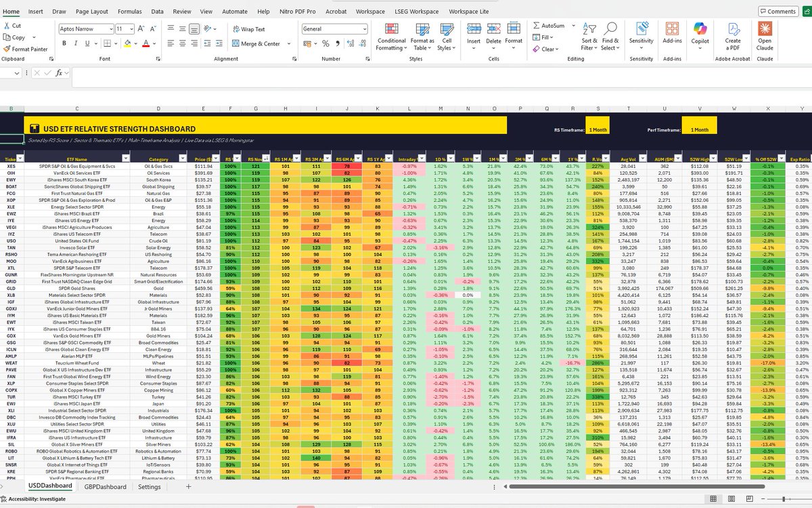Image resolution: width=812 pixels, height=508 pixels.
Task: Open the Clear eraser menu
Action: pyautogui.click(x=545, y=49)
